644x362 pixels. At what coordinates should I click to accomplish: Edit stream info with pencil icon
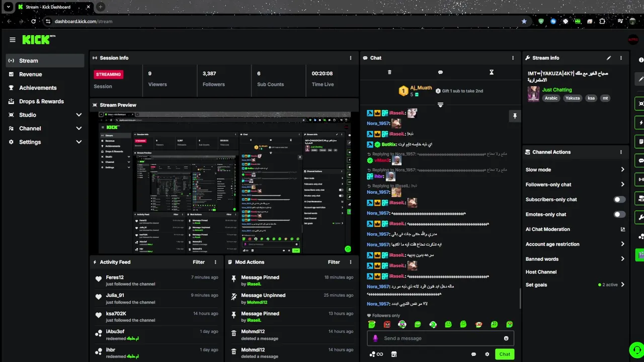(609, 58)
